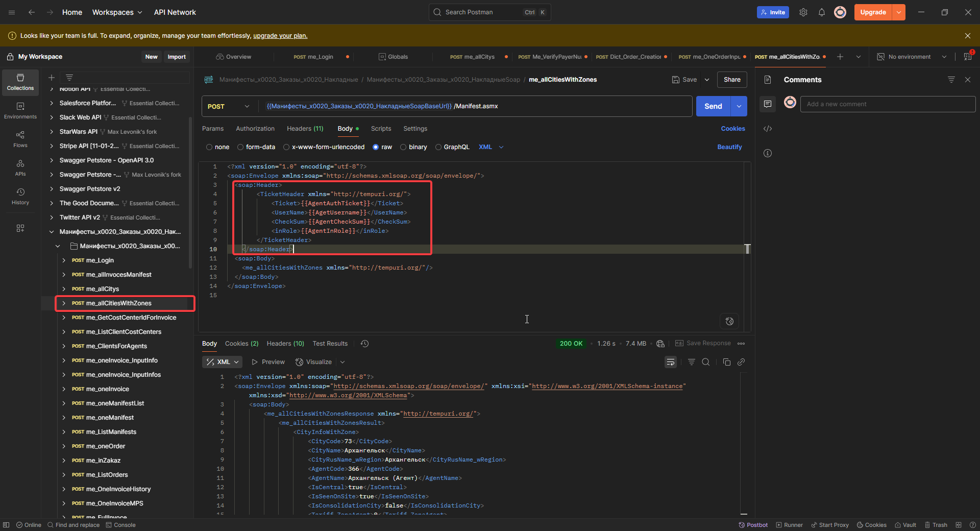Viewport: 980px width, 531px height.
Task: Open the Test Results response tab
Action: pos(330,344)
